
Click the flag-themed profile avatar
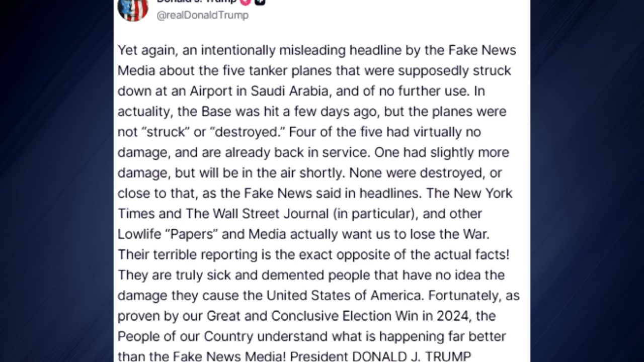pos(133,8)
